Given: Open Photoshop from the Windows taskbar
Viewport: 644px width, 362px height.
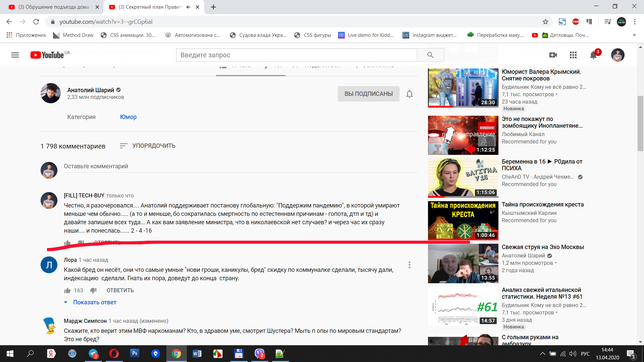Looking at the screenshot, I should click(135, 353).
